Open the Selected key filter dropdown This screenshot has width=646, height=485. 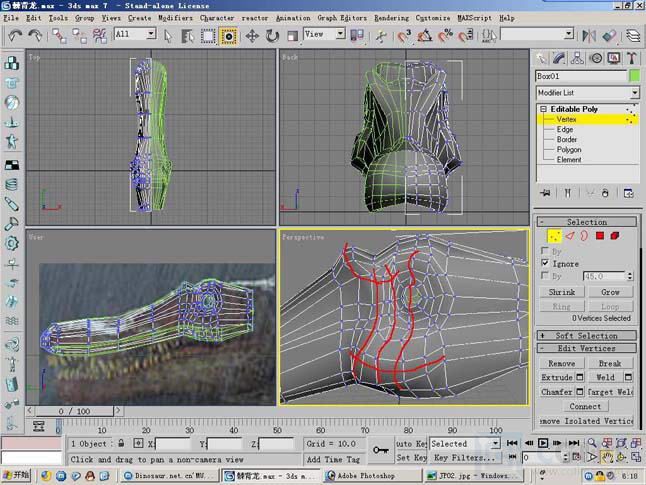(x=496, y=443)
